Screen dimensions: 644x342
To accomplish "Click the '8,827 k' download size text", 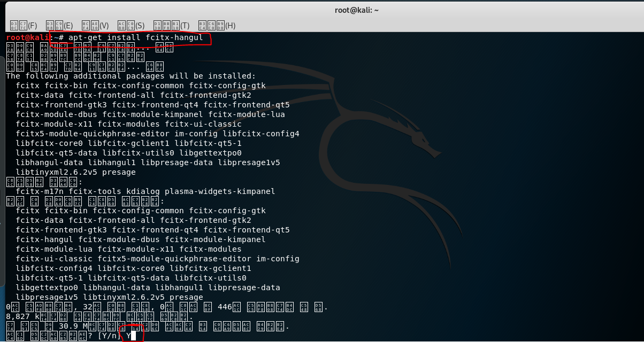I will point(22,316).
